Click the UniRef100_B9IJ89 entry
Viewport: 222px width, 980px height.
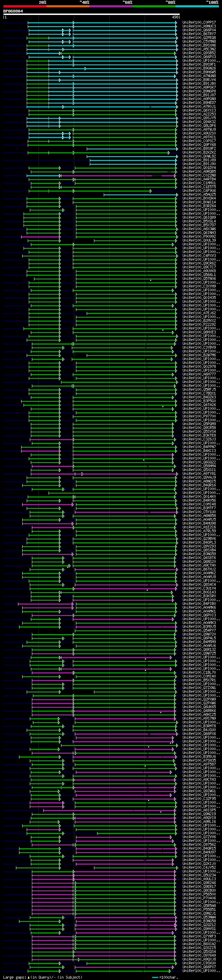coord(199,160)
